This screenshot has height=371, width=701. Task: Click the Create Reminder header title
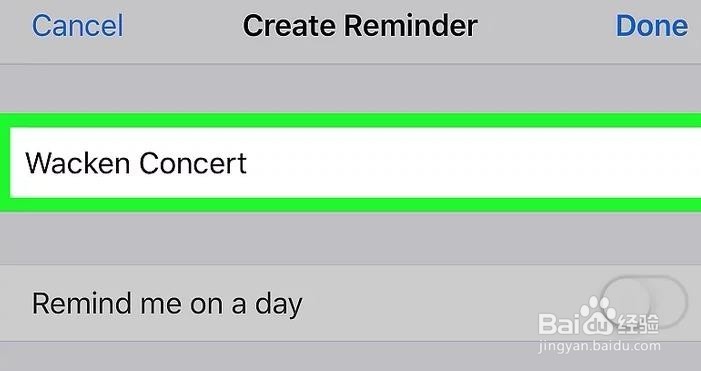tap(360, 25)
